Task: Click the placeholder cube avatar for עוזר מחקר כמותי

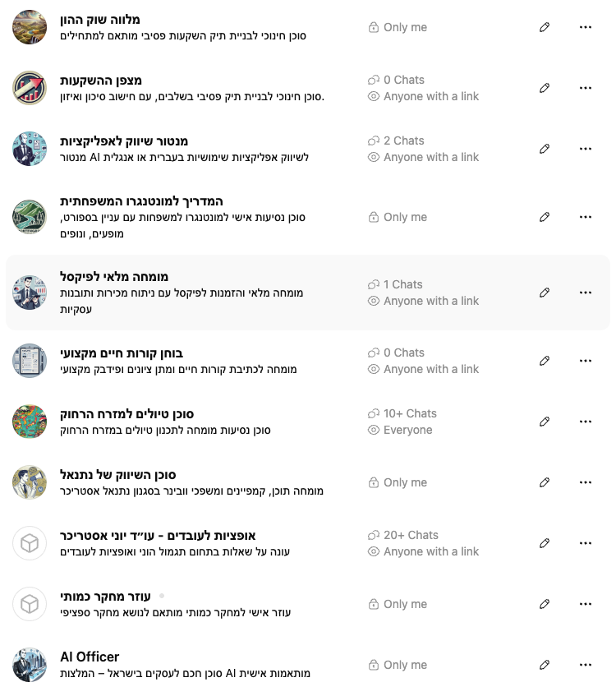Action: (x=30, y=604)
